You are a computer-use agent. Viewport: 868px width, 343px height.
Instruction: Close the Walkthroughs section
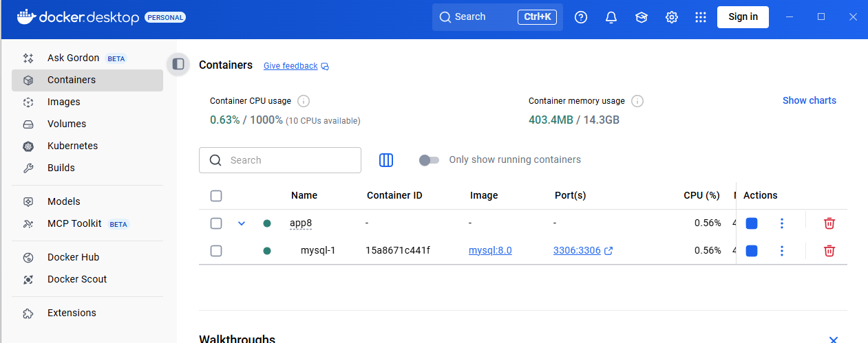(x=834, y=340)
